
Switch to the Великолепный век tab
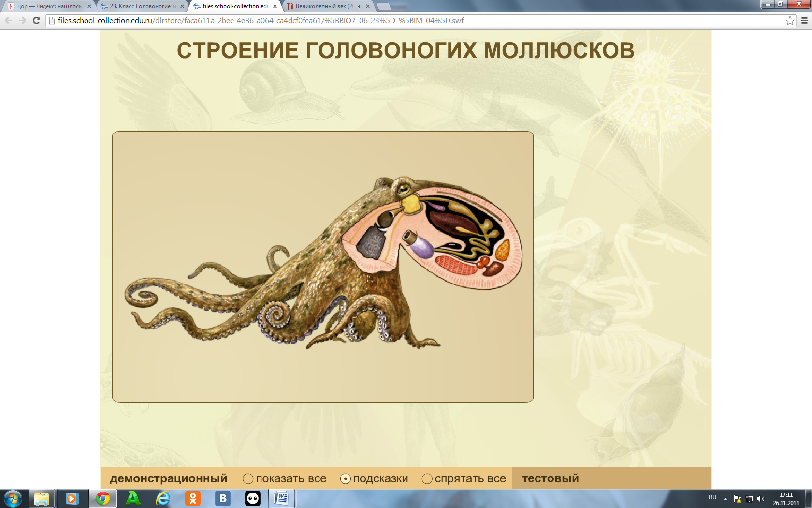(324, 6)
